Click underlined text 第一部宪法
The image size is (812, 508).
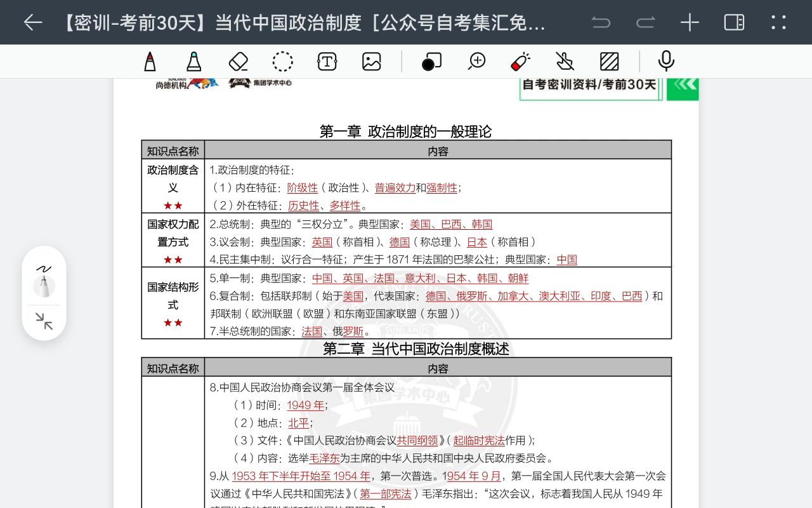click(x=386, y=494)
